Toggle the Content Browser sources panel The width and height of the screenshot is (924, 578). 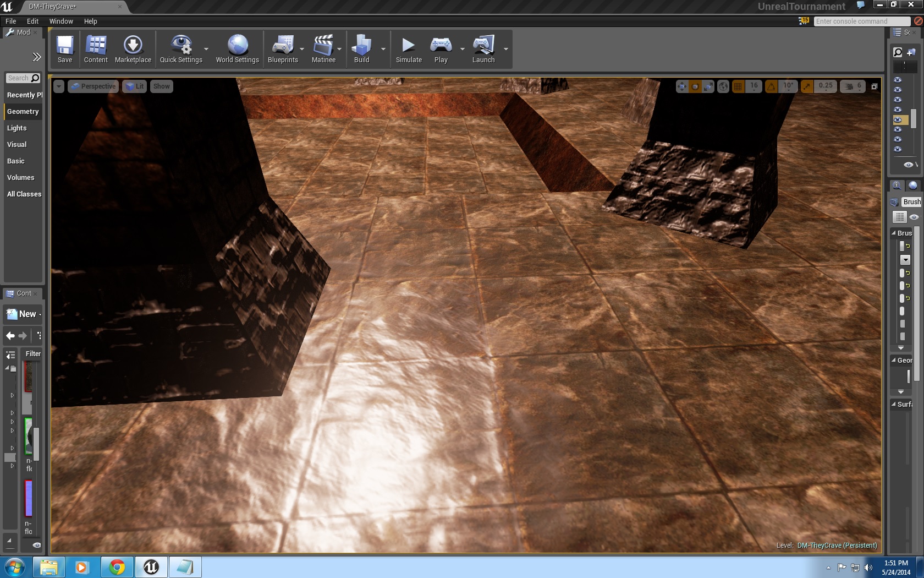(10, 355)
